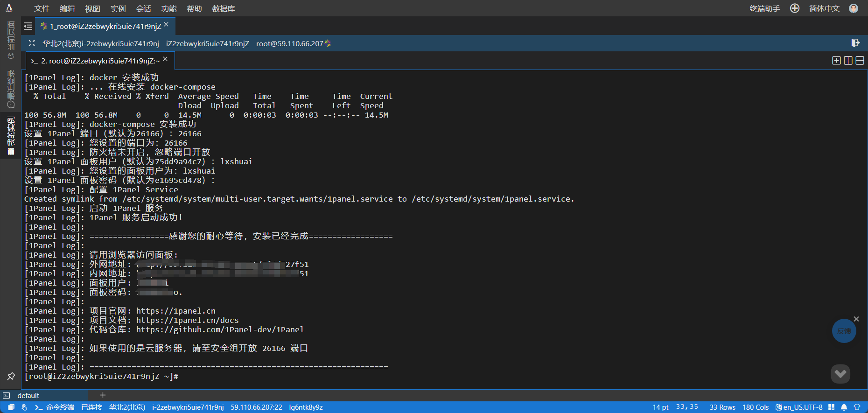Click the sidebar collapse icon beside session tab
868x413 pixels.
28,27
